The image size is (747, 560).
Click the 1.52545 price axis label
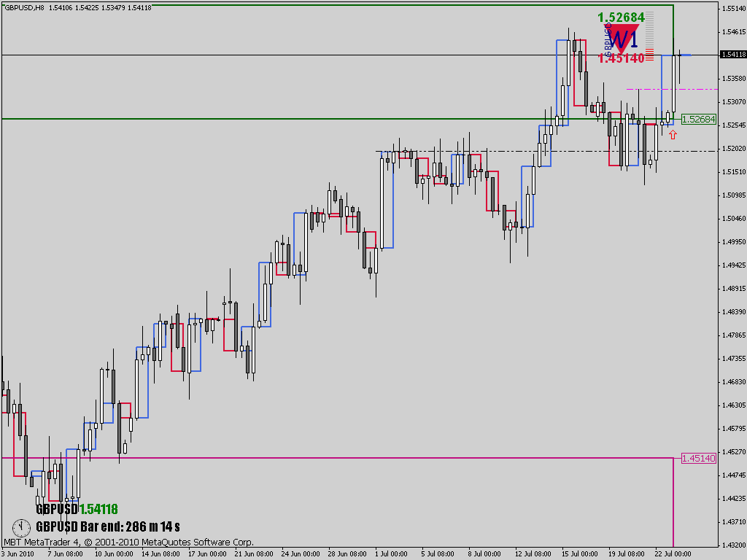(733, 125)
